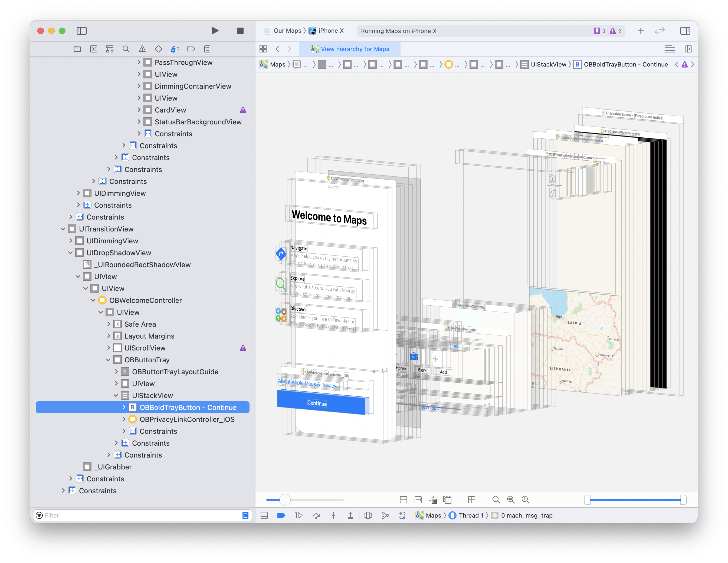Click Debug Memory Graph button
728x563 pixels.
pyautogui.click(x=385, y=515)
